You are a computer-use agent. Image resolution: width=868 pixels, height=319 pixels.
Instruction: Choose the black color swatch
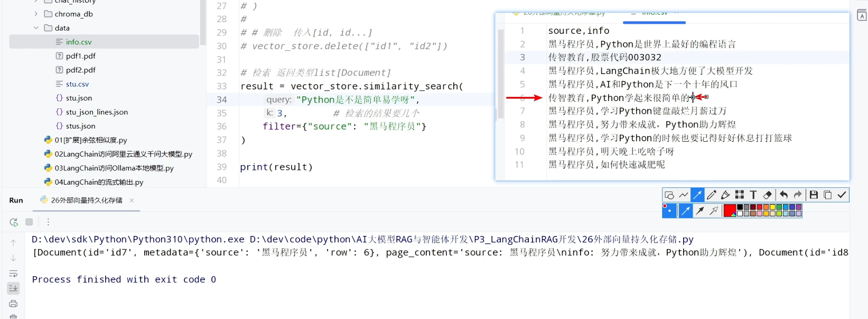[740, 207]
